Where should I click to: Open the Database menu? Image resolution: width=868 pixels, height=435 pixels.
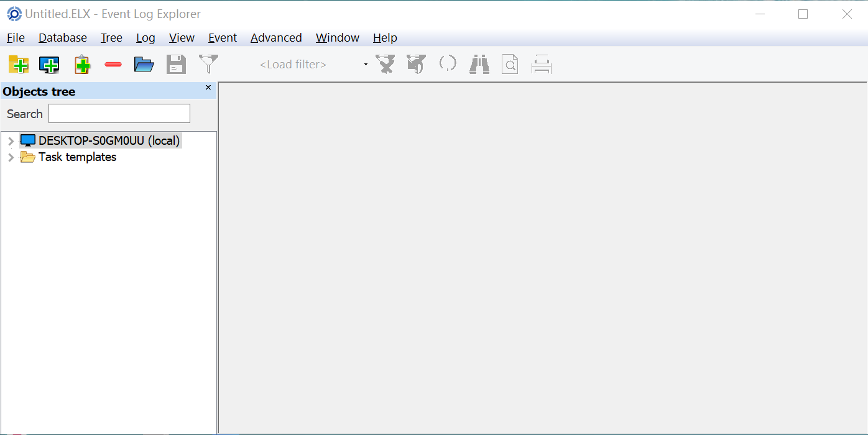63,38
